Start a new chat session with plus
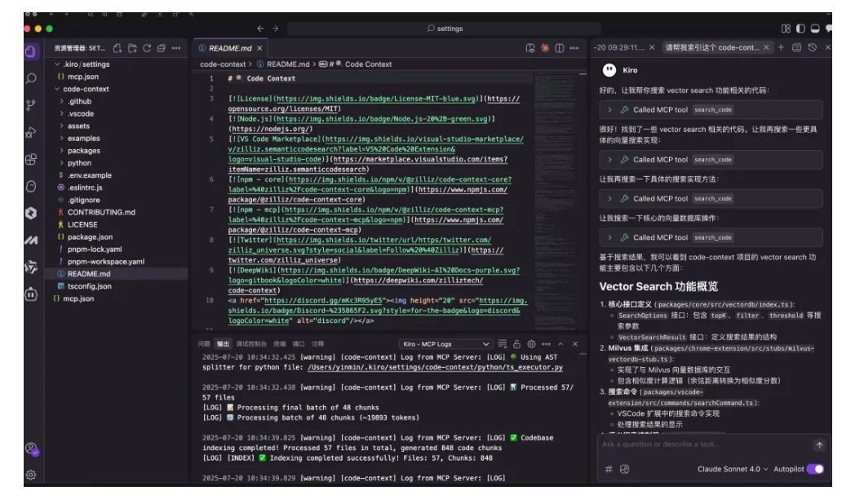 click(x=781, y=48)
